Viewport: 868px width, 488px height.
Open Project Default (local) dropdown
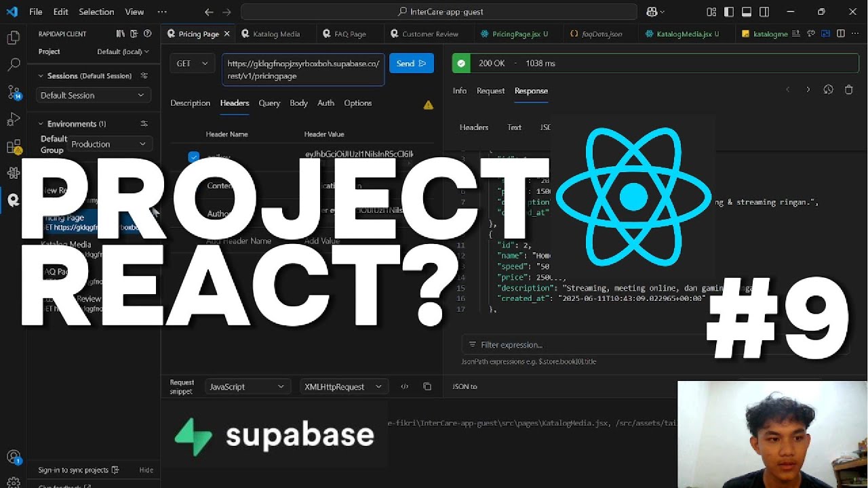[123, 52]
